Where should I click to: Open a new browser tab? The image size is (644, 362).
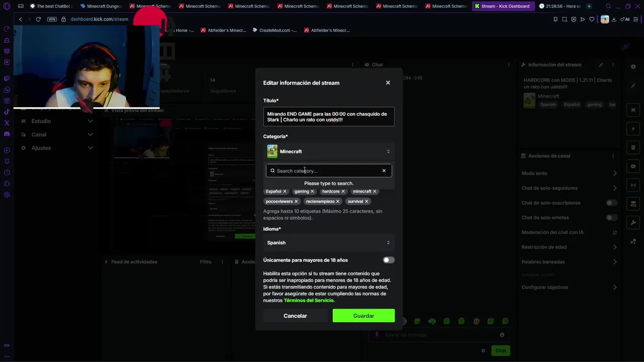click(589, 6)
